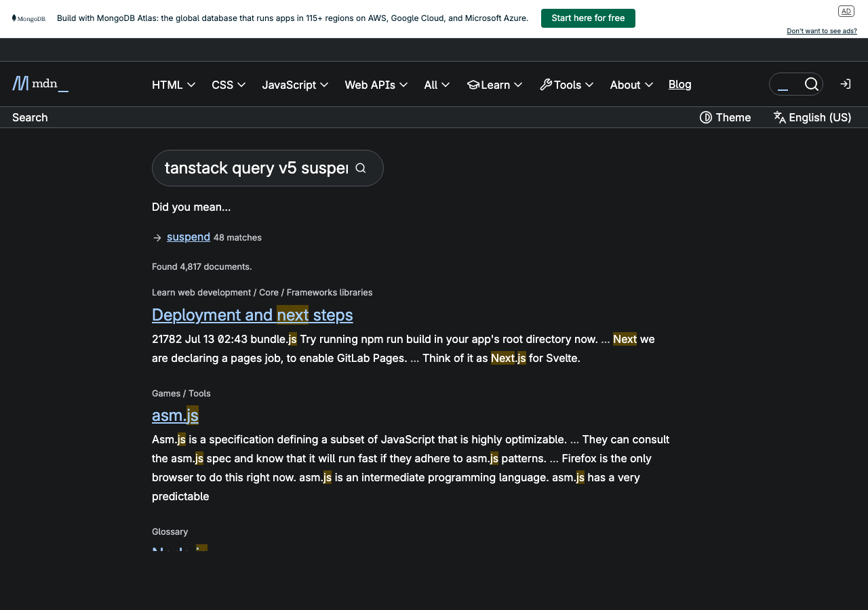Viewport: 868px width, 610px height.
Task: Open the About menu
Action: point(631,85)
